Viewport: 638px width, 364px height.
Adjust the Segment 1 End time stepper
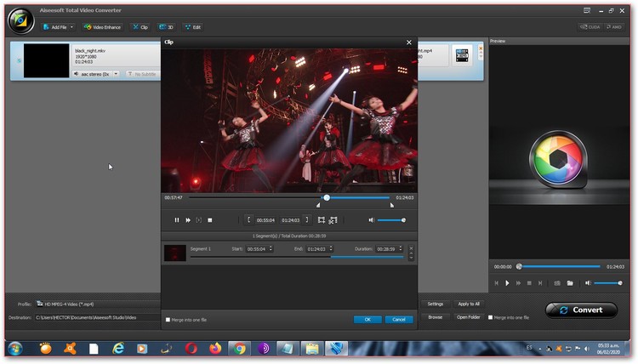click(331, 248)
